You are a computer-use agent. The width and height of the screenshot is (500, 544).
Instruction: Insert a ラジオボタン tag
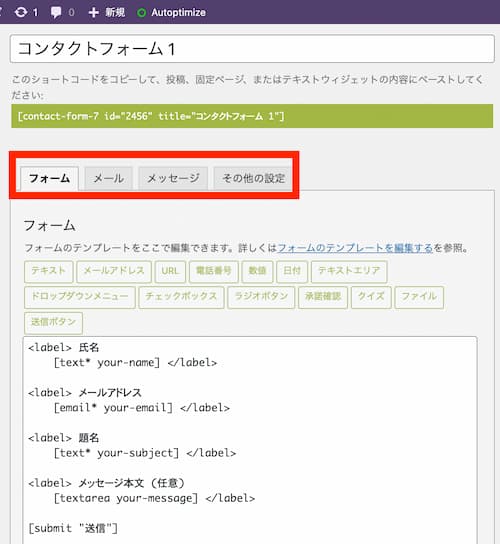click(261, 297)
